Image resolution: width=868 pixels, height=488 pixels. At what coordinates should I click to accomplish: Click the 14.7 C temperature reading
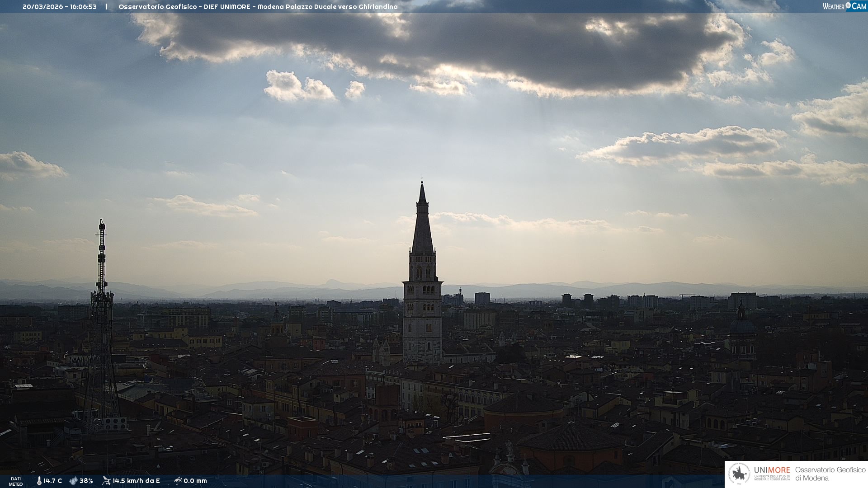click(52, 481)
